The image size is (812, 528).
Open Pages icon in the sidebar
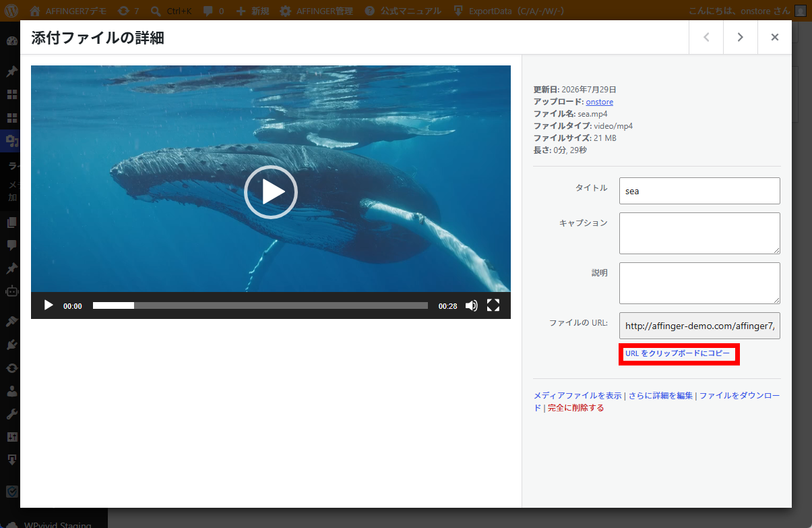click(11, 223)
